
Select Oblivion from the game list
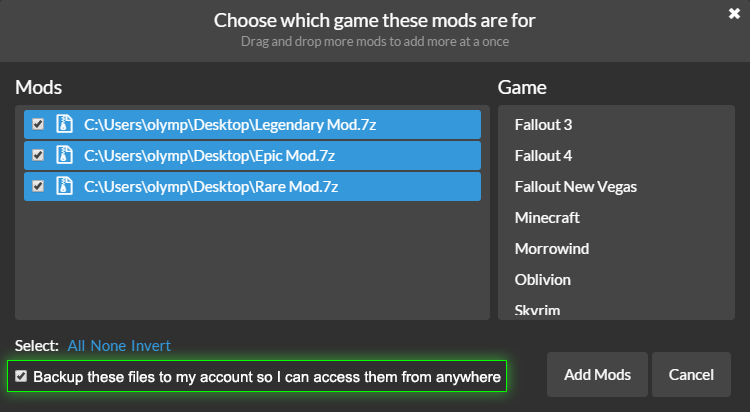(x=542, y=279)
